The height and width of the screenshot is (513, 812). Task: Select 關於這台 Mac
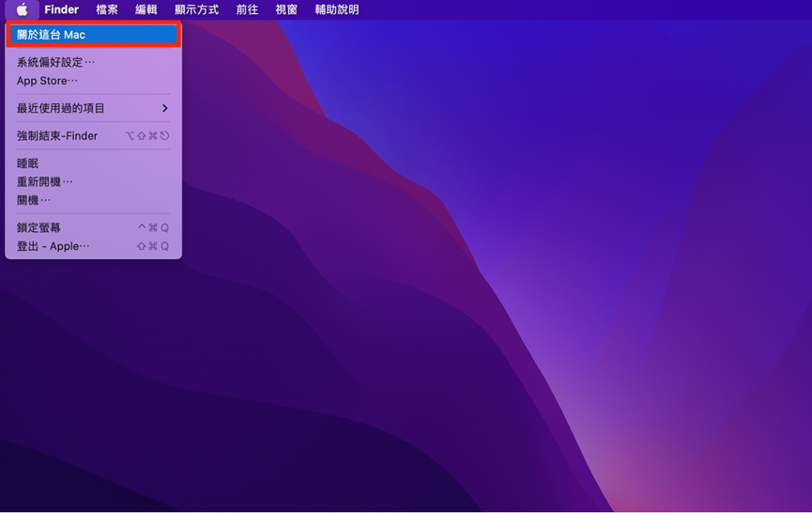93,35
